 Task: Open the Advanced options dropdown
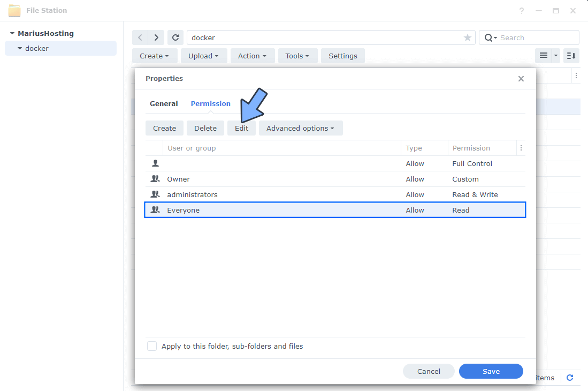[300, 128]
